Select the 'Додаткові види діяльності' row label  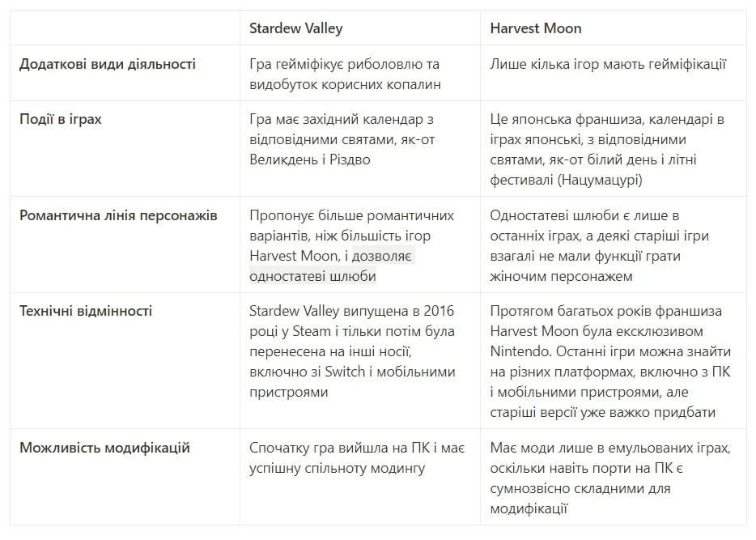tap(108, 64)
